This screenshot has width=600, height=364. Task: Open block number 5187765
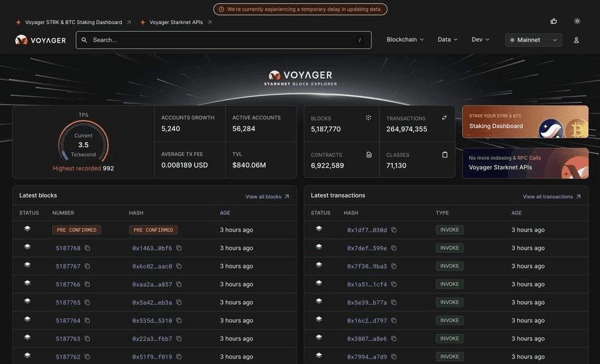pyautogui.click(x=68, y=303)
